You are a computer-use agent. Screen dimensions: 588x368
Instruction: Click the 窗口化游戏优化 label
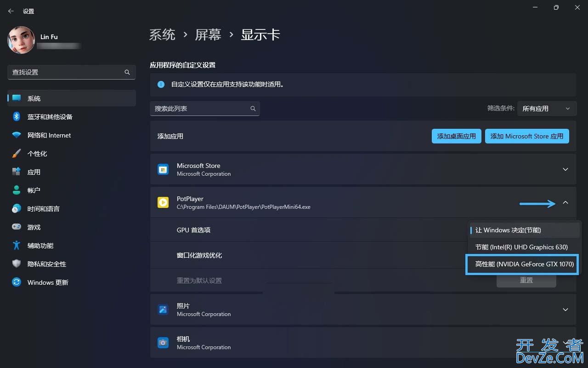(x=199, y=255)
